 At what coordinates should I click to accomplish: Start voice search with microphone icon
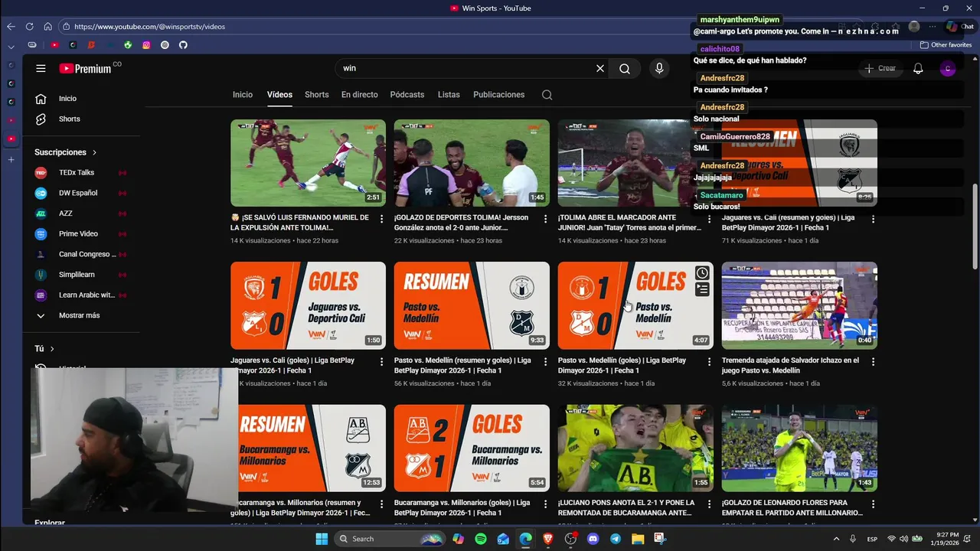point(659,68)
